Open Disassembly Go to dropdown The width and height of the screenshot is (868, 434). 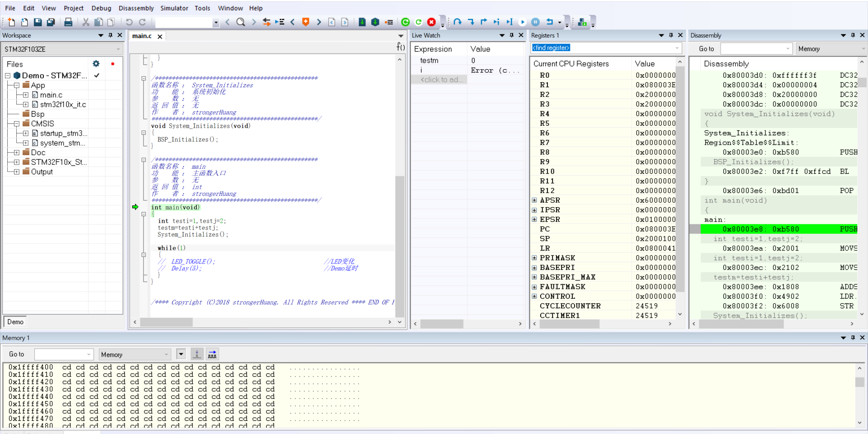(x=788, y=48)
